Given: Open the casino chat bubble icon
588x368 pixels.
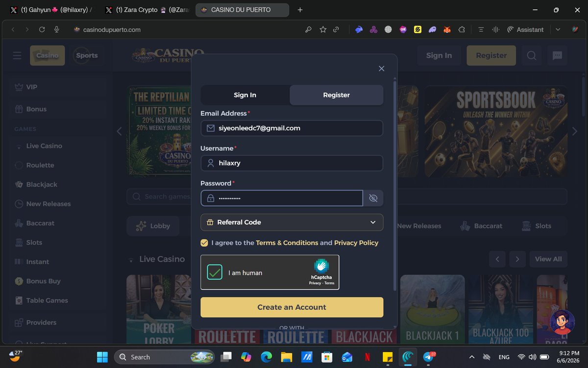Looking at the screenshot, I should tap(557, 55).
